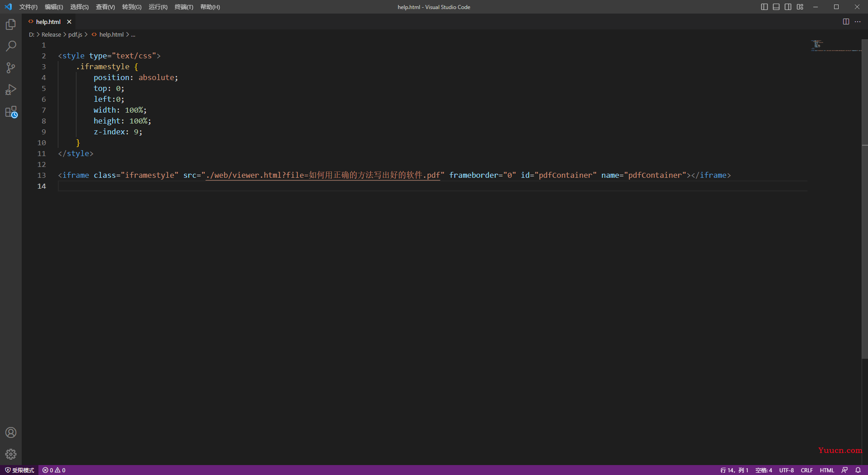Maximize the VS Code window
This screenshot has height=475, width=868.
pos(836,7)
